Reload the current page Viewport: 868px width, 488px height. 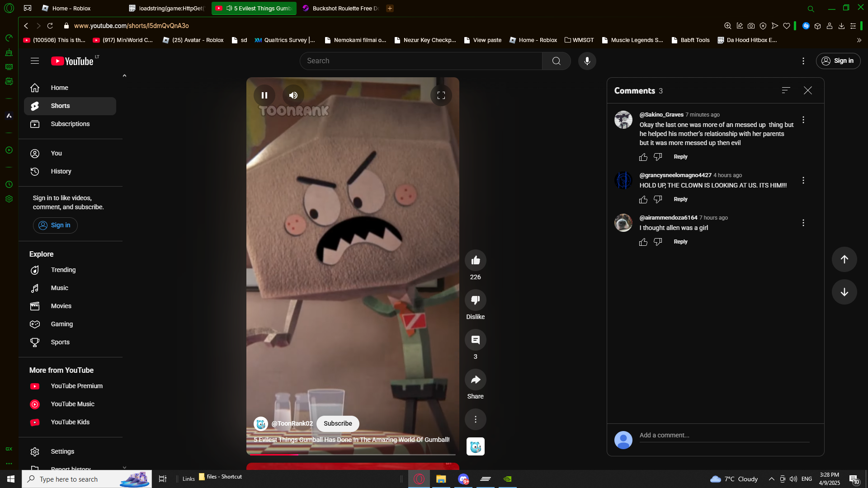(50, 26)
